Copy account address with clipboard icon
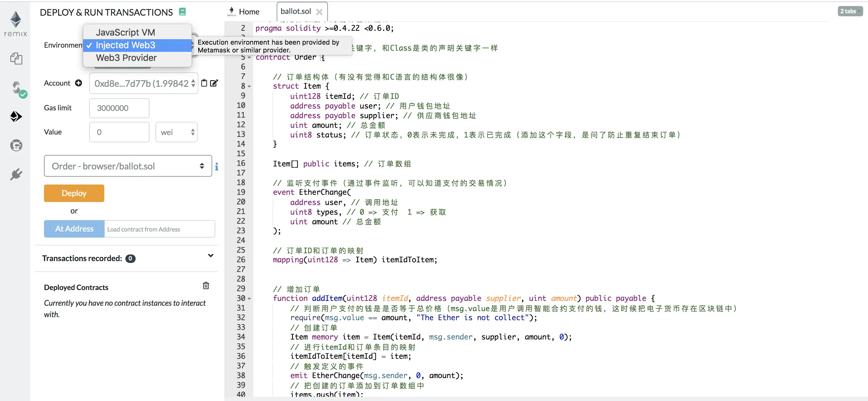 (x=204, y=83)
